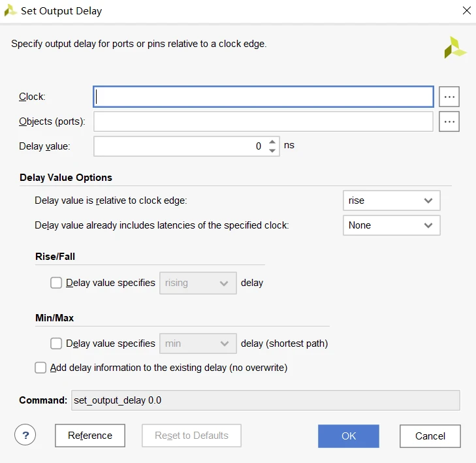Close the Set Output Delay dialog
476x463 pixels.
466,11
